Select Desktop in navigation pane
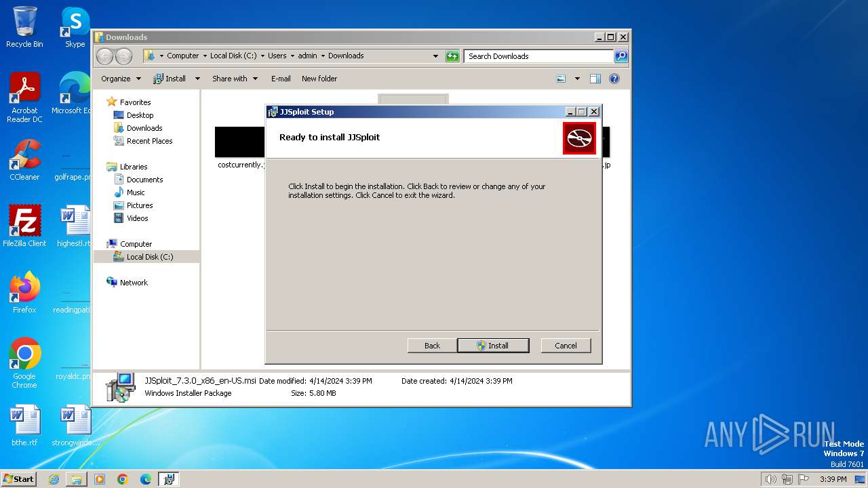Screen dimensions: 868x488 pyautogui.click(x=140, y=115)
